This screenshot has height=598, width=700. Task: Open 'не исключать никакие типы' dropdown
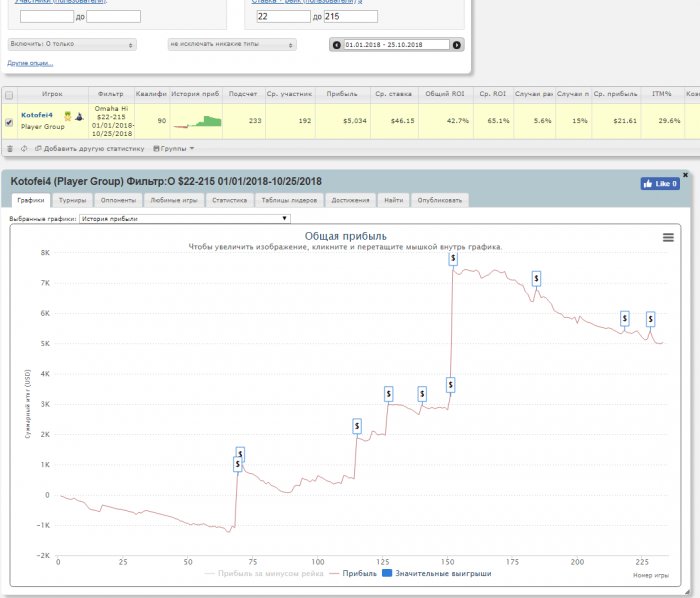(232, 45)
